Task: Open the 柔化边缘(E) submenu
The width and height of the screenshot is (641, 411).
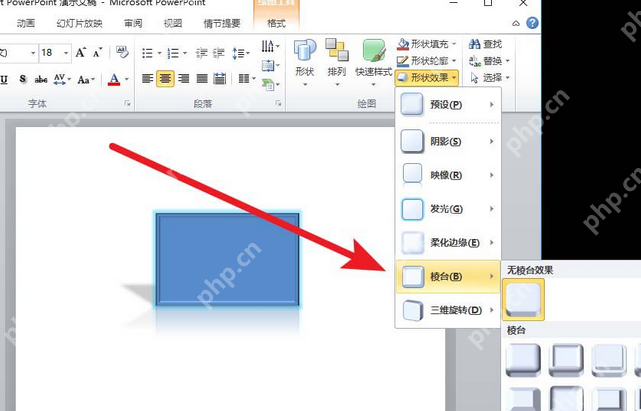Action: (448, 243)
